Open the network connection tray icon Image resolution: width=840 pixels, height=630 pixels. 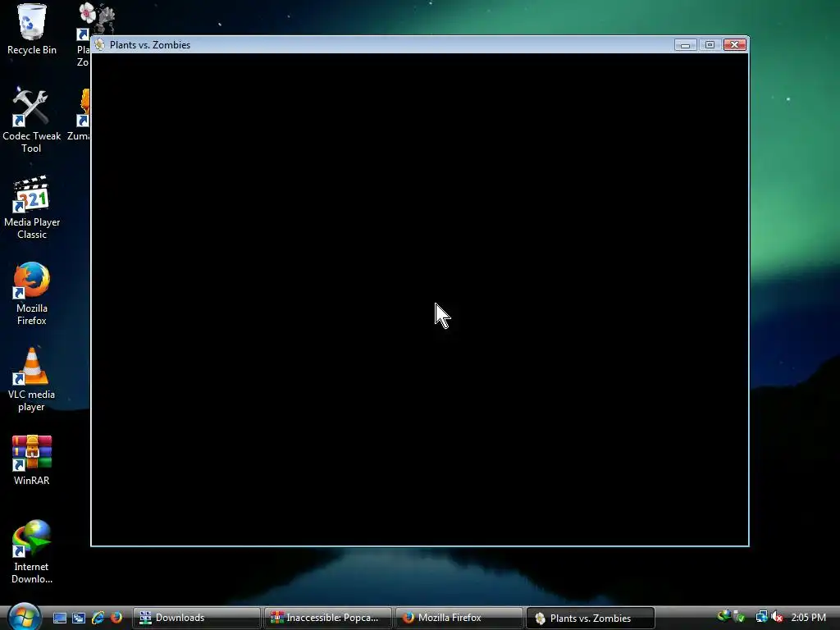point(761,617)
